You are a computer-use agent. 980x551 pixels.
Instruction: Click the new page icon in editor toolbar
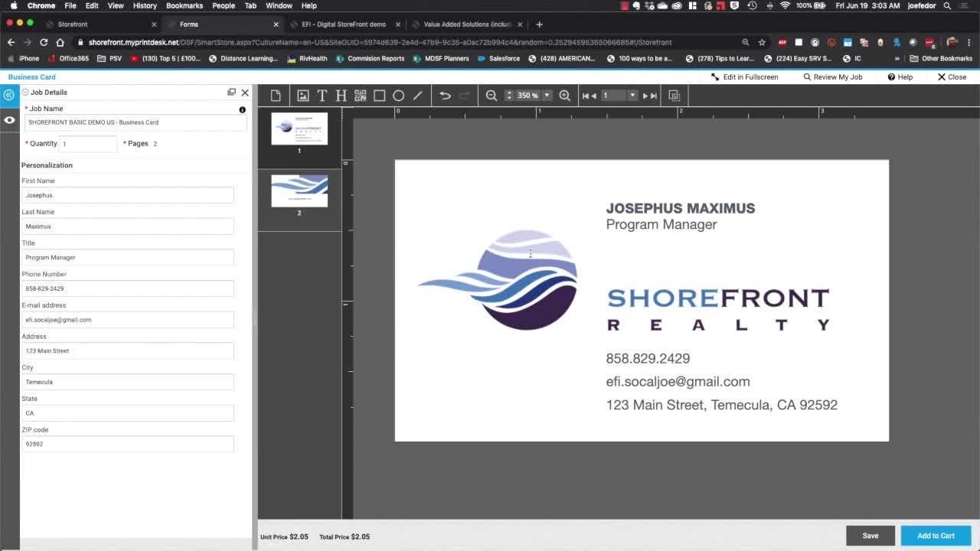276,96
